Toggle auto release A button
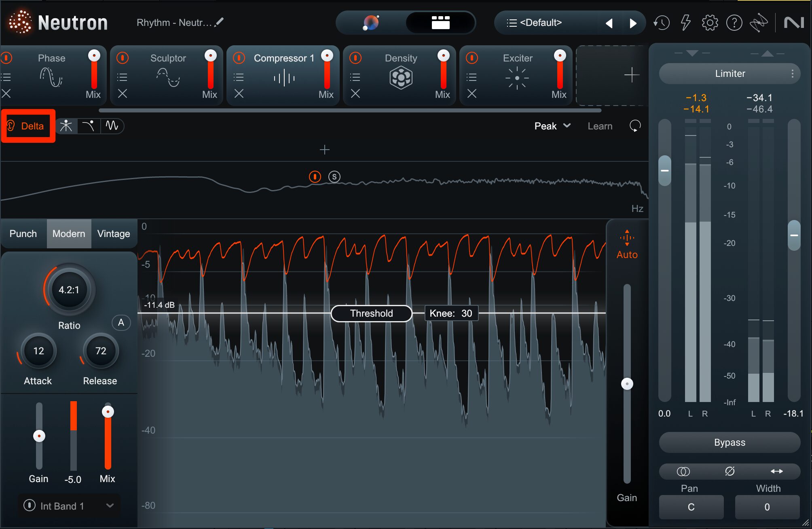Screen dimensions: 812x529 pyautogui.click(x=121, y=323)
